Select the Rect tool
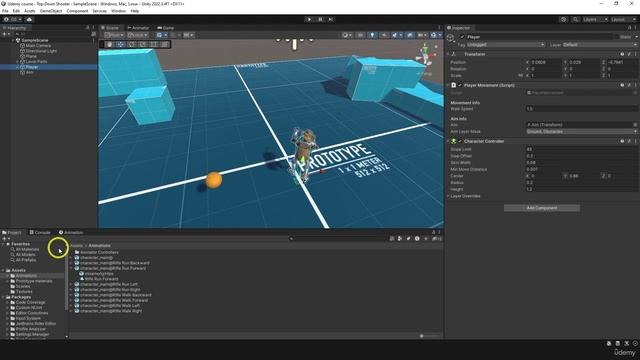This screenshot has width=640, height=360. [x=154, y=44]
